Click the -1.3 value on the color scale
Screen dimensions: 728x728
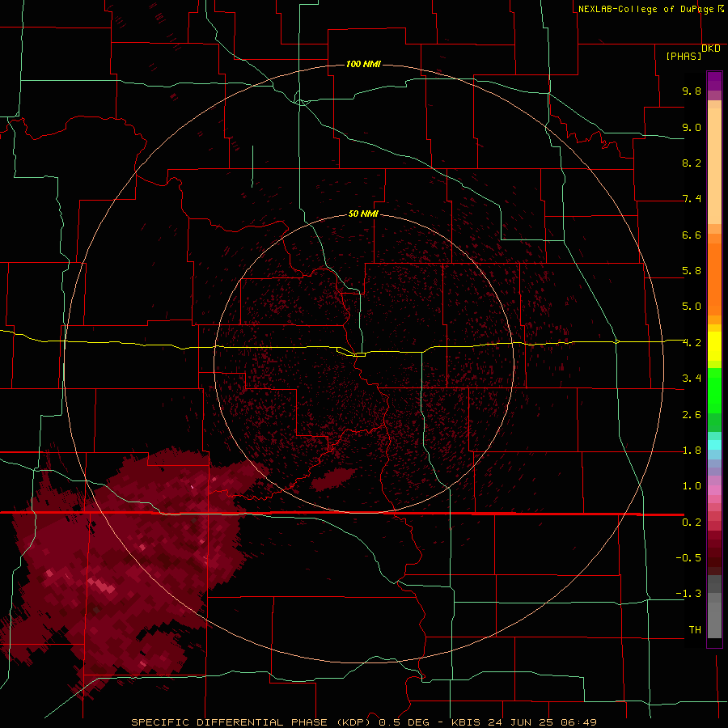688,594
